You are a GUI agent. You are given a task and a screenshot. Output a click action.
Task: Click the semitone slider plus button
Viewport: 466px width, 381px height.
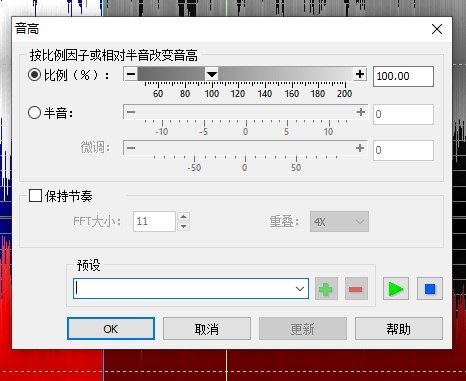click(x=360, y=112)
